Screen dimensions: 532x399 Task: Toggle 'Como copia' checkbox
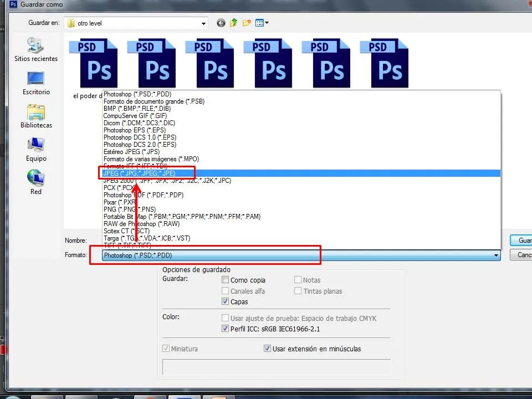click(x=225, y=279)
